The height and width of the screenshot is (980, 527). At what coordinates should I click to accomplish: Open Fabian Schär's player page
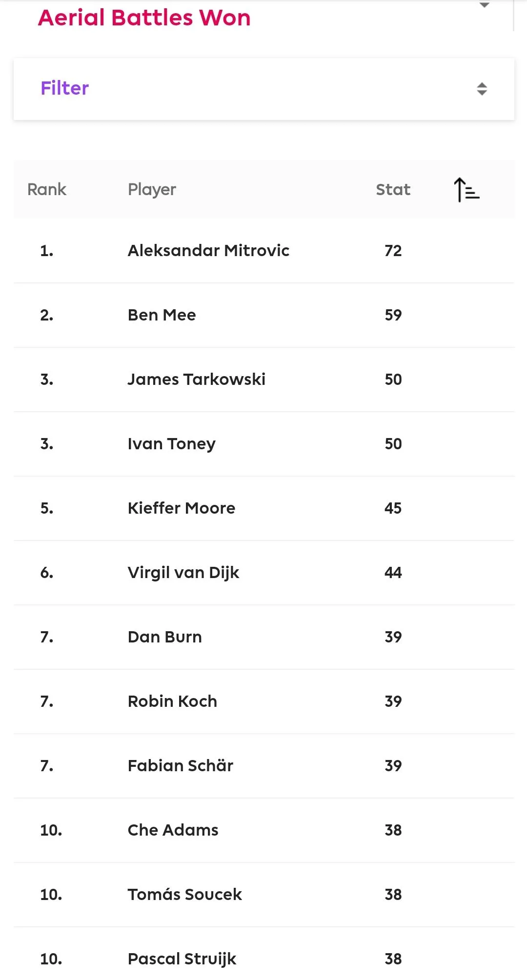pos(180,766)
